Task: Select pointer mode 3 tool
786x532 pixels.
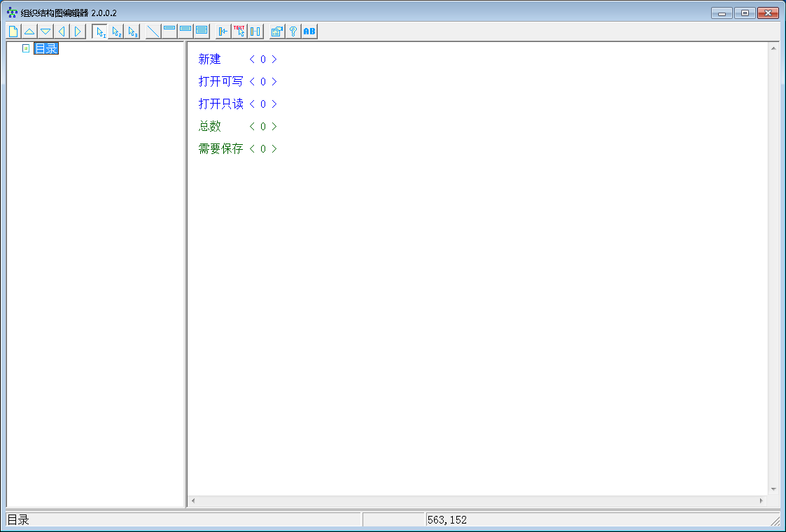Action: coord(132,31)
